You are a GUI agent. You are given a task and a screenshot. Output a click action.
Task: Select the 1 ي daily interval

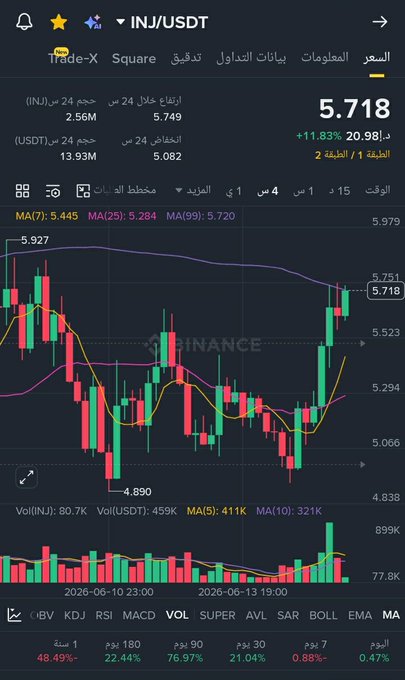pyautogui.click(x=234, y=191)
